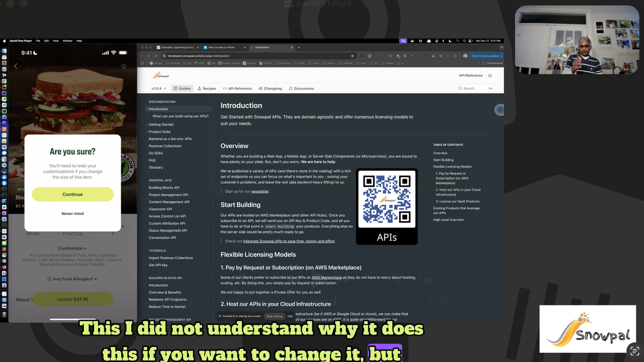Open the Glossary page
This screenshot has height=362, width=644.
tap(156, 167)
